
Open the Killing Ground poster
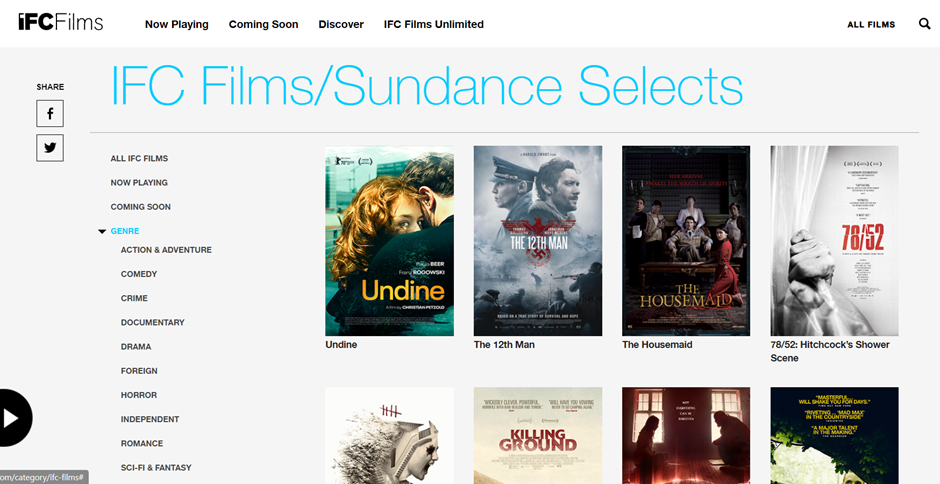[538, 435]
